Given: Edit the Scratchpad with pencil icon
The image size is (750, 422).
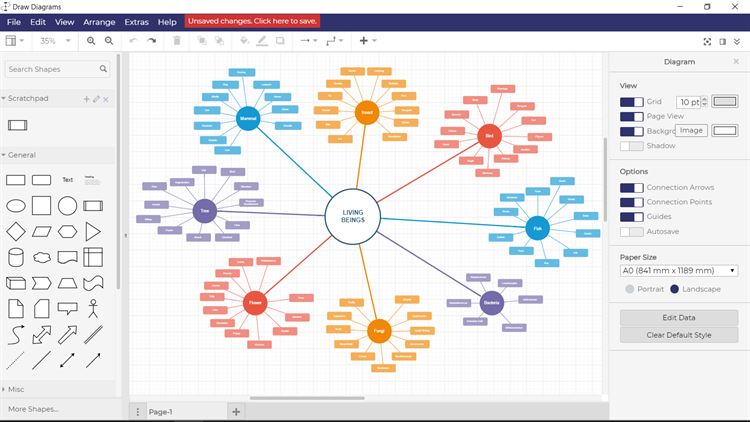Looking at the screenshot, I should click(x=96, y=99).
